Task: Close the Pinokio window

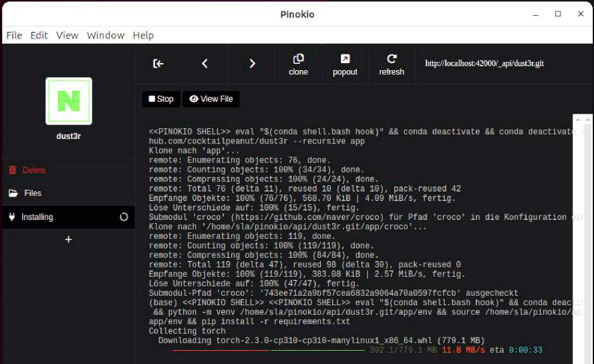Action: pos(581,14)
